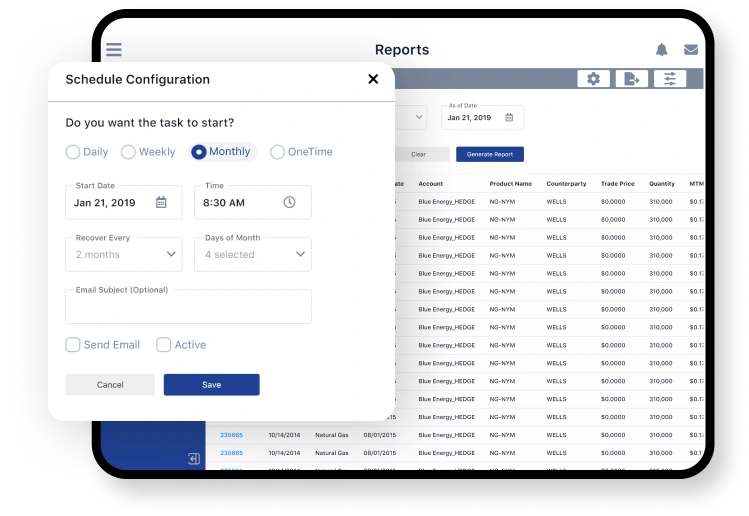Image resolution: width=749 pixels, height=516 pixels.
Task: Select the Daily radio option
Action: 73,152
